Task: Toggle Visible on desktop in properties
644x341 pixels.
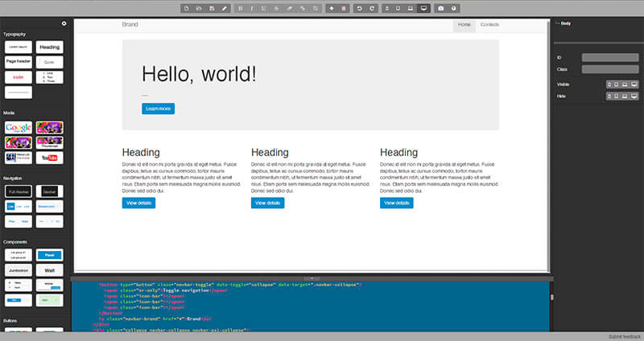Action: [634, 84]
